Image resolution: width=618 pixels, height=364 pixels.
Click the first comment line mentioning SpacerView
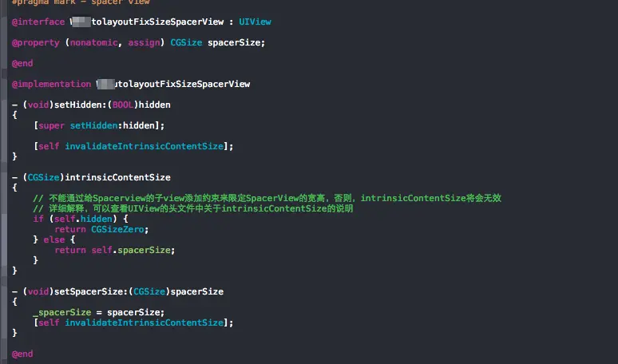[267, 198]
